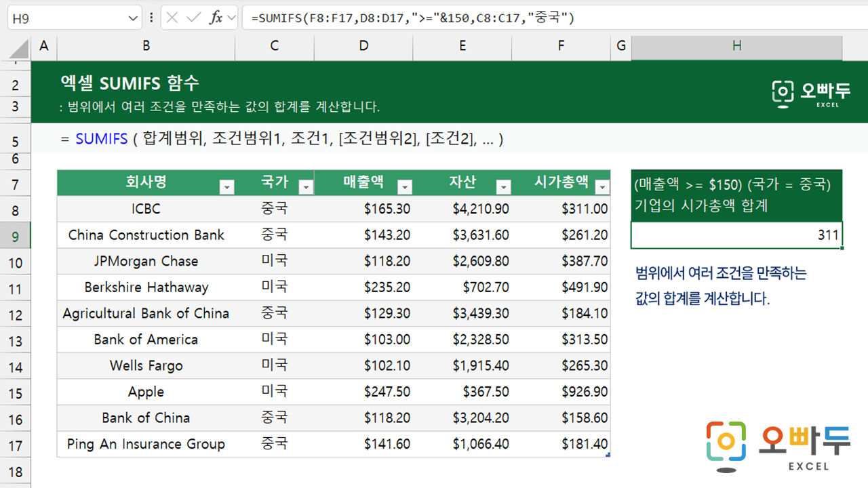The image size is (868, 488).
Task: Select column C header
Action: 275,45
